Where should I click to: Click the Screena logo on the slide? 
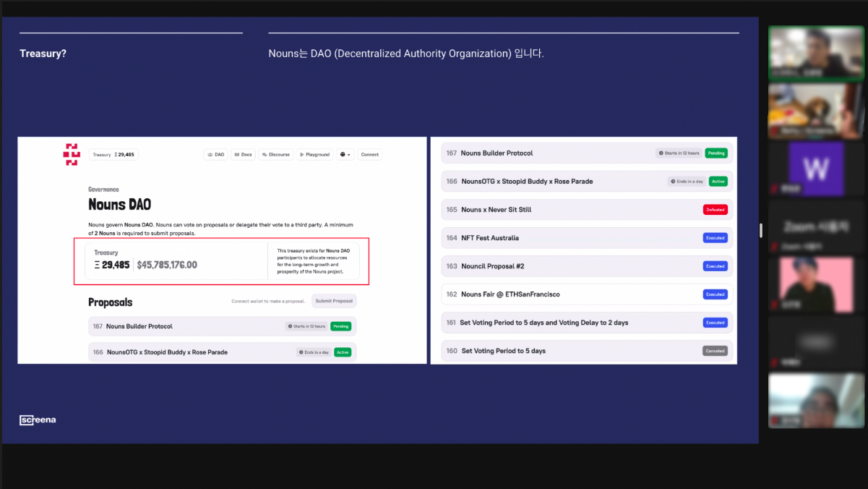(38, 420)
